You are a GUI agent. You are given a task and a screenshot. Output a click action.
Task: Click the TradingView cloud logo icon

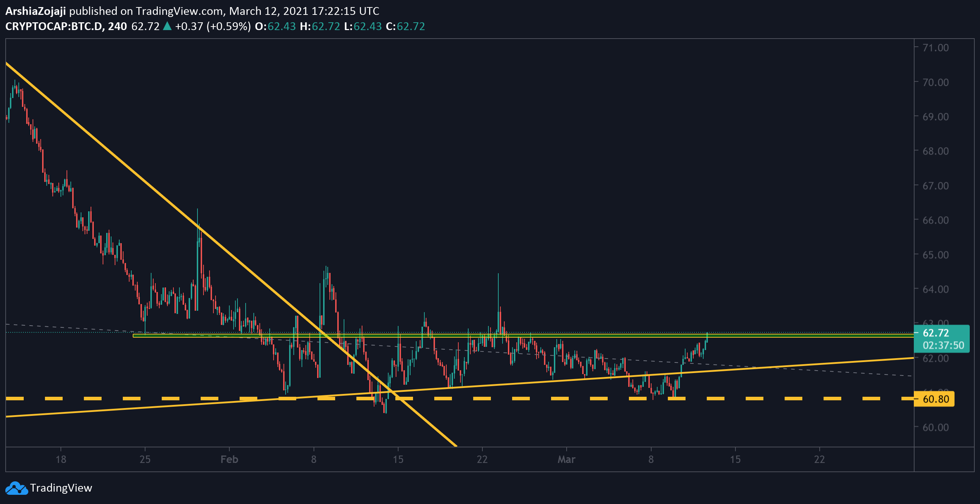coord(16,488)
